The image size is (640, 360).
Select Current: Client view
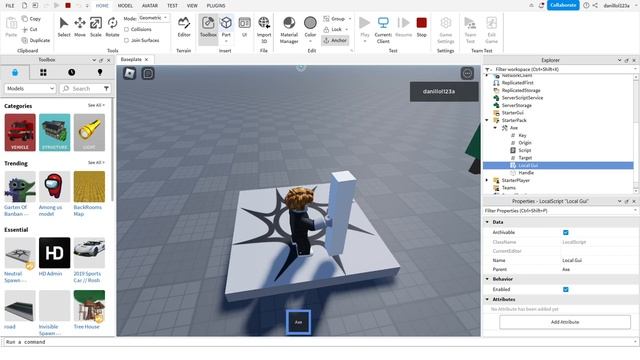383,29
